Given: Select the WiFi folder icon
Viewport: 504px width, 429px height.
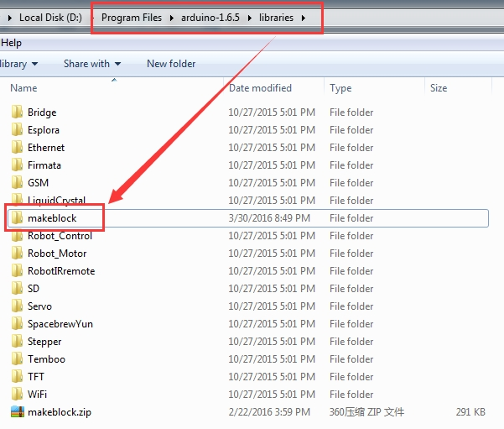Looking at the screenshot, I should point(17,395).
